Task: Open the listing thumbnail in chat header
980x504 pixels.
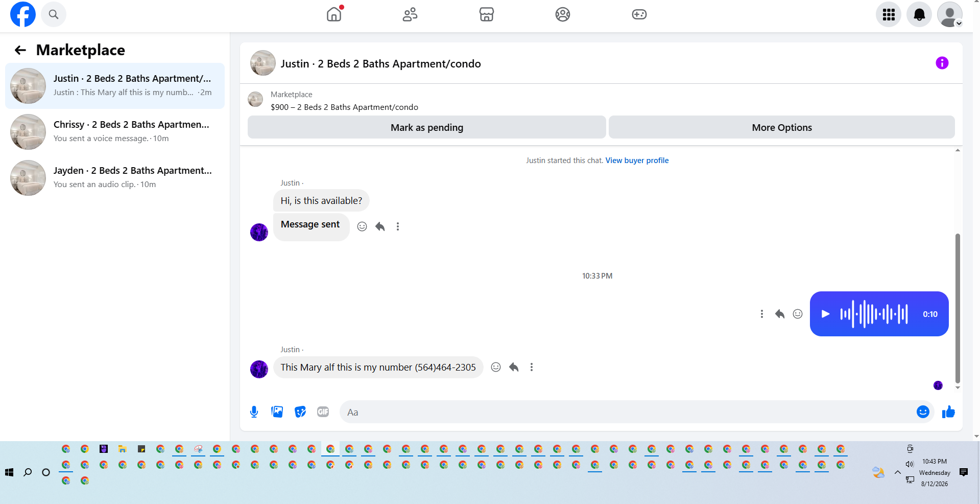Action: point(263,63)
